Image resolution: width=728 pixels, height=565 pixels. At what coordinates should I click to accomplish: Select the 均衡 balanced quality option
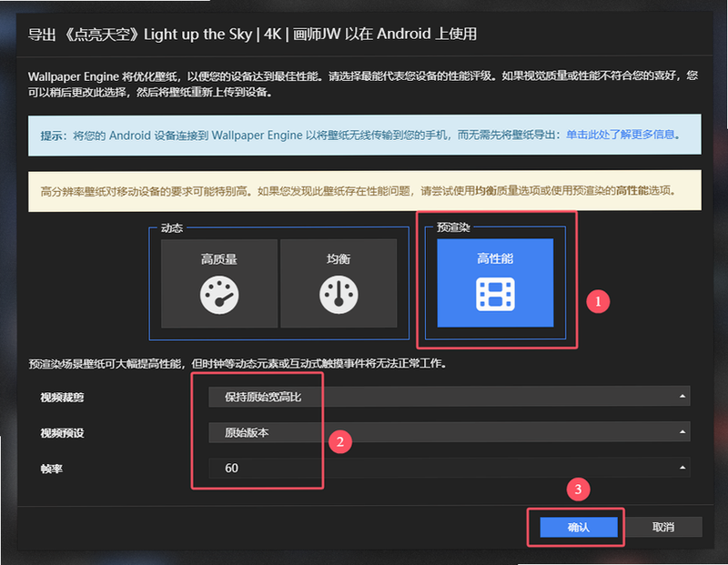[339, 283]
